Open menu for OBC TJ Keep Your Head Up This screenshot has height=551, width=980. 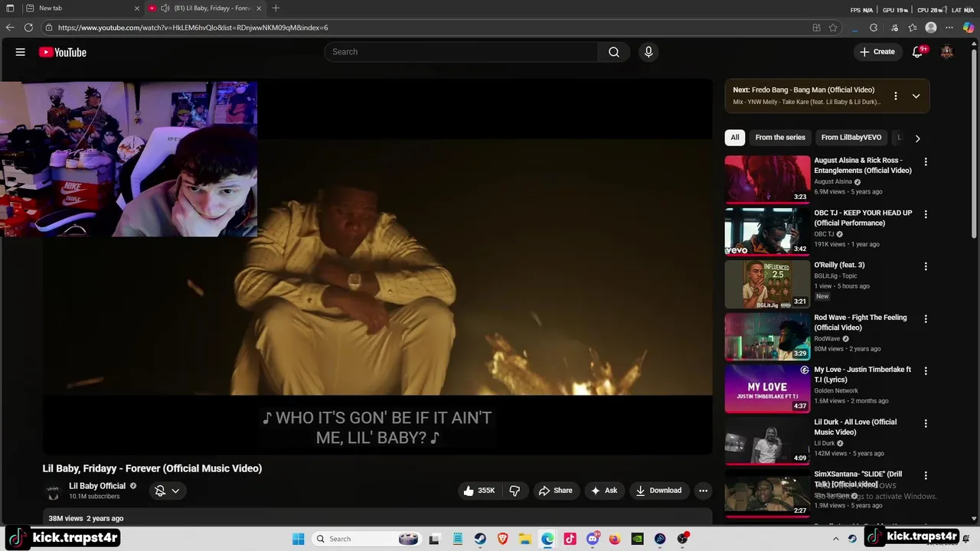point(926,214)
